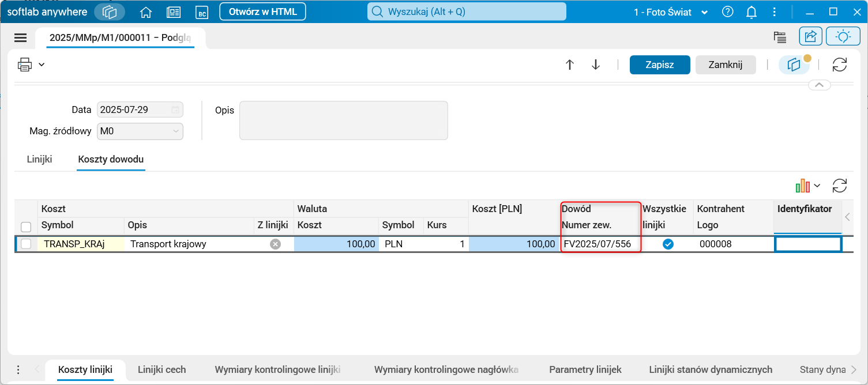Refresh the cost table with refresh icon
Image resolution: width=868 pixels, height=385 pixels.
point(840,186)
